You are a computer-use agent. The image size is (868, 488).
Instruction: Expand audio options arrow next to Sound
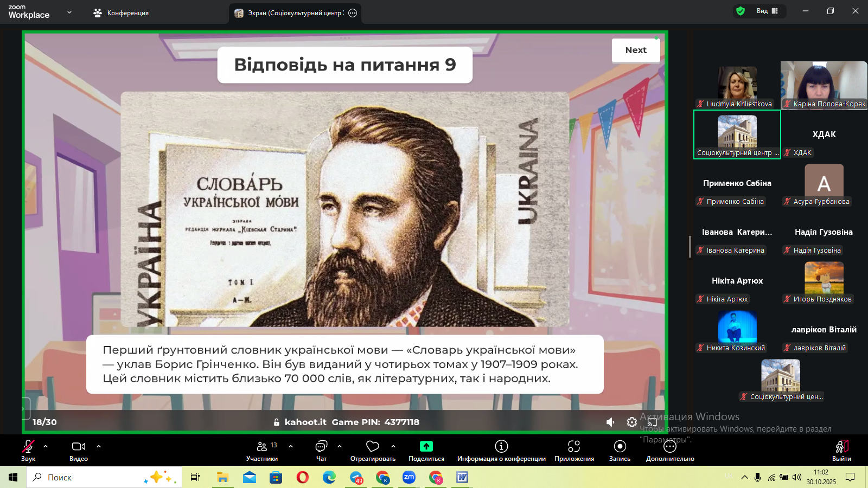pyautogui.click(x=46, y=446)
